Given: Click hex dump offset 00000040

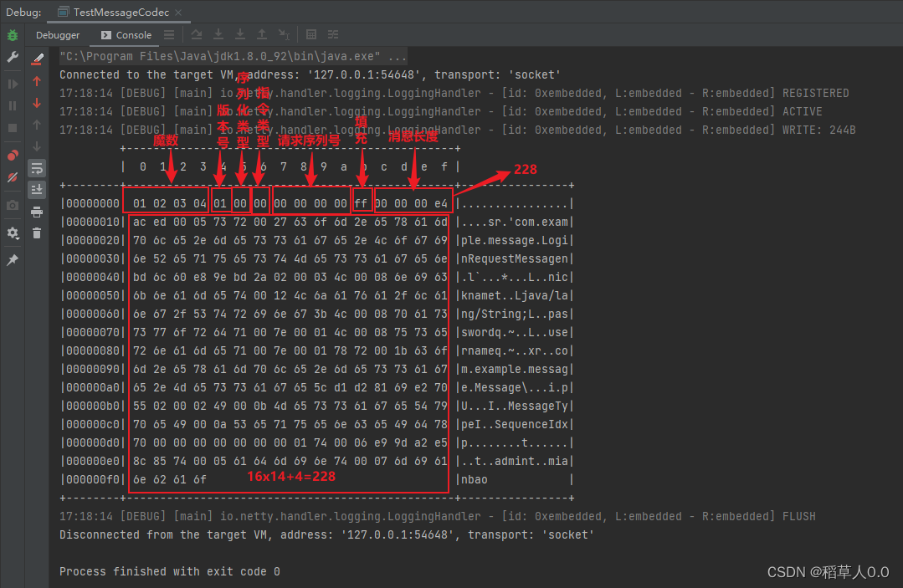Looking at the screenshot, I should coord(93,278).
